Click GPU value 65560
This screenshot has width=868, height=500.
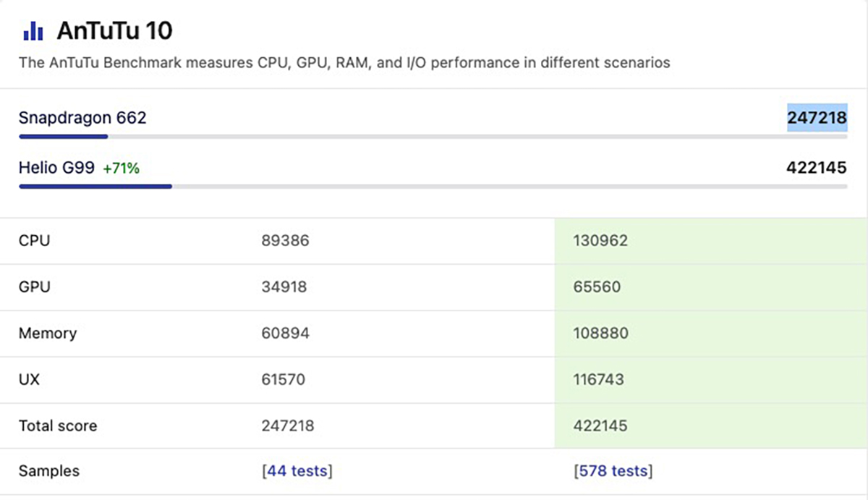pyautogui.click(x=597, y=287)
